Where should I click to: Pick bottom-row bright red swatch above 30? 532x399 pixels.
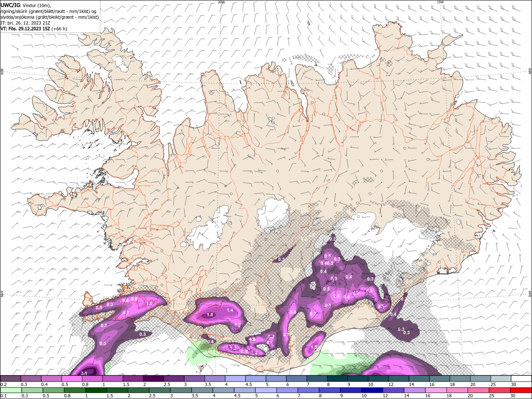click(521, 390)
